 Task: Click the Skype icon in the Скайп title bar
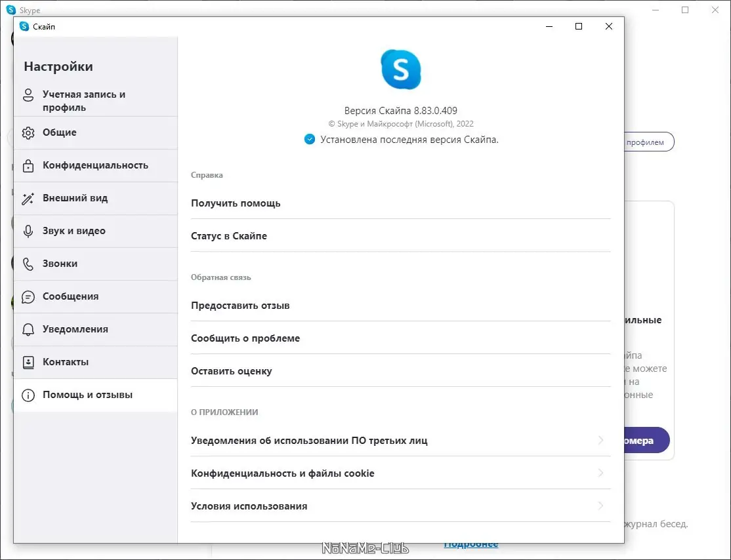tap(24, 26)
